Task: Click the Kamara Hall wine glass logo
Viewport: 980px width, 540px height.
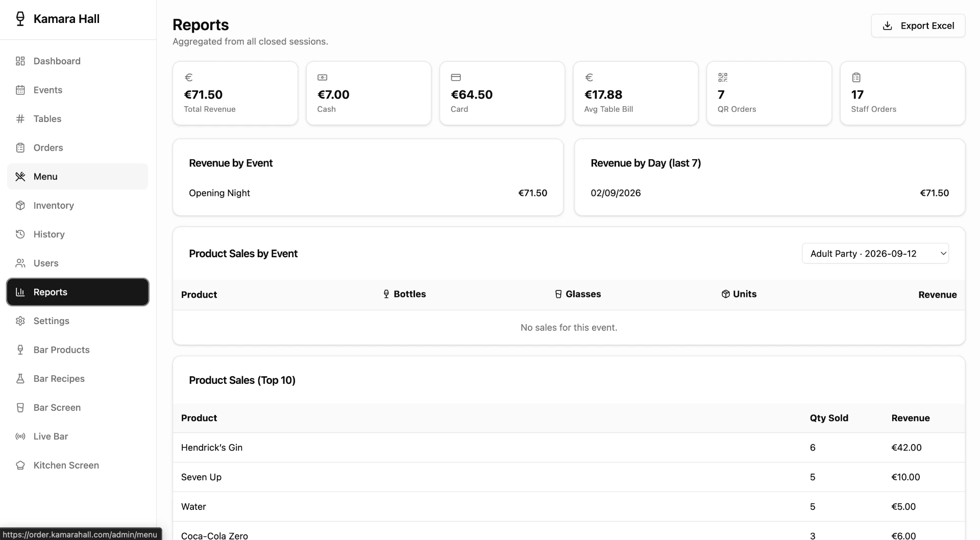Action: click(20, 19)
